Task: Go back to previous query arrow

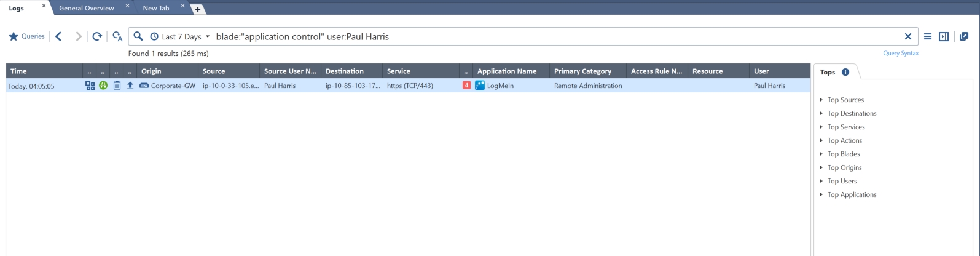Action: click(x=59, y=37)
